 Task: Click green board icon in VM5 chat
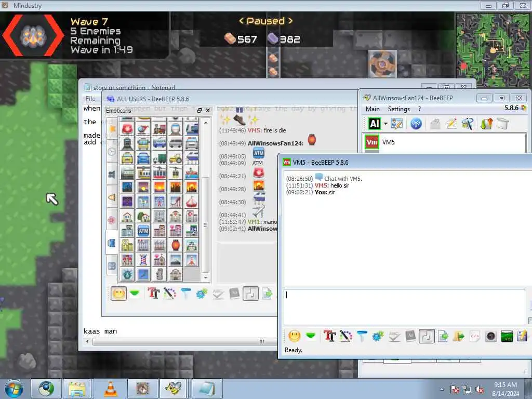(507, 336)
